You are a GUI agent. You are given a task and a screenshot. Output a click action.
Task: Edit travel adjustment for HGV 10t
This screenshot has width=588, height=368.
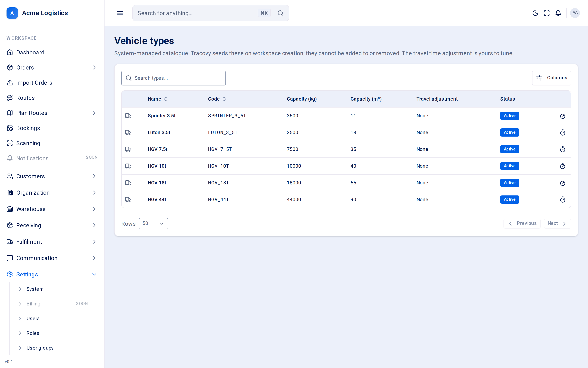(562, 166)
